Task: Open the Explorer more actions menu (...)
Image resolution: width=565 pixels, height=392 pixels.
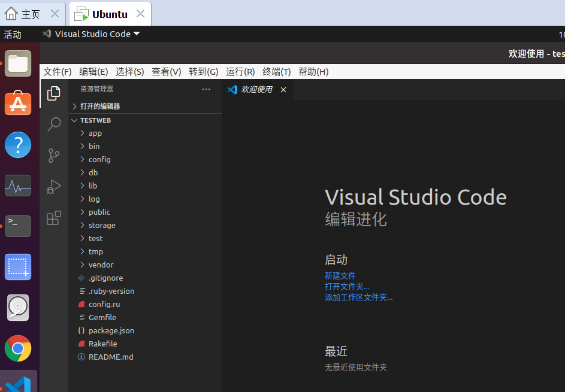Action: 206,89
